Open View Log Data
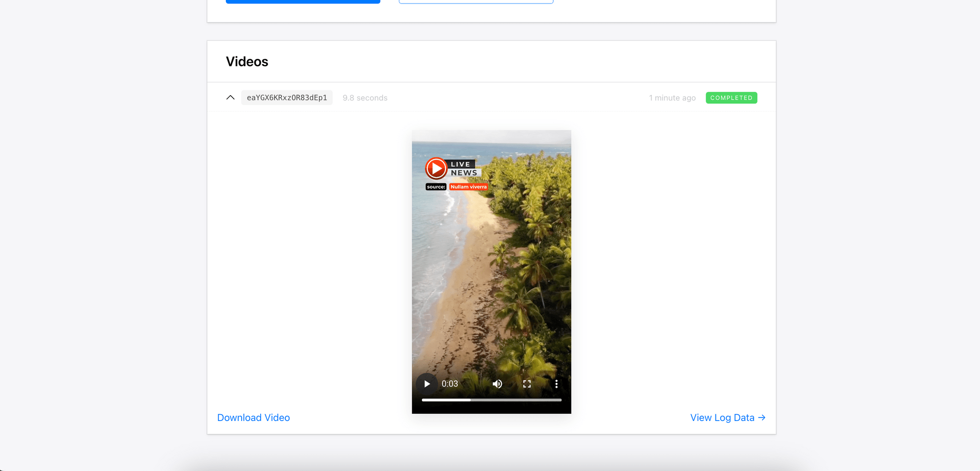 [x=721, y=417]
